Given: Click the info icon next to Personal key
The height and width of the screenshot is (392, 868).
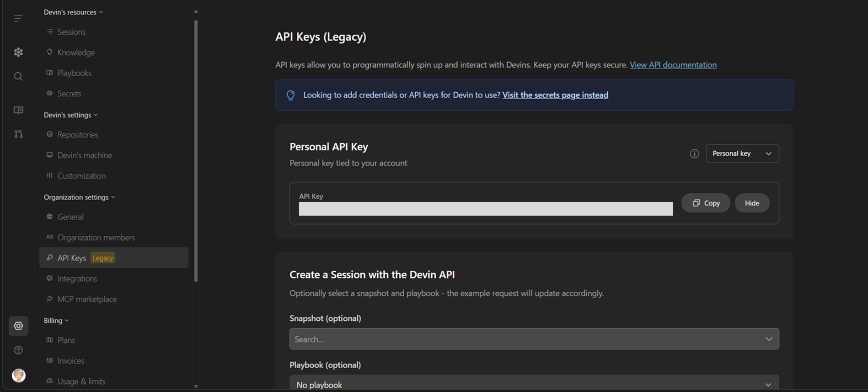Looking at the screenshot, I should [694, 154].
